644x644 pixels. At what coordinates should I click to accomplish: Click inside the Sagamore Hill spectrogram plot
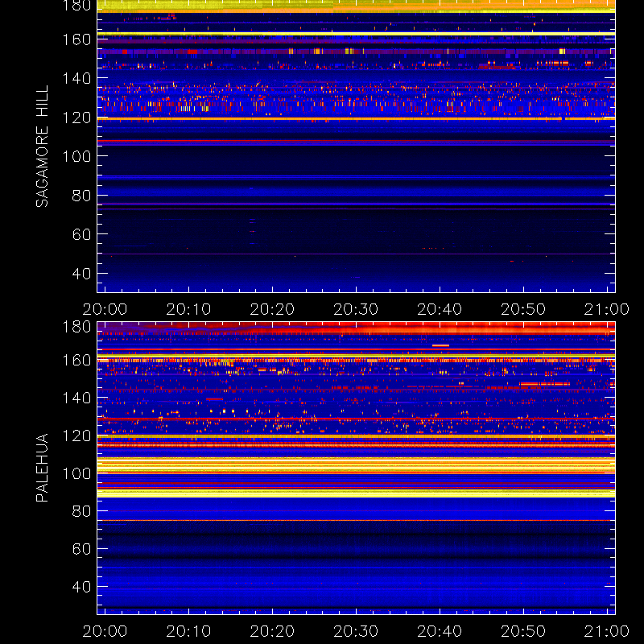pyautogui.click(x=356, y=147)
